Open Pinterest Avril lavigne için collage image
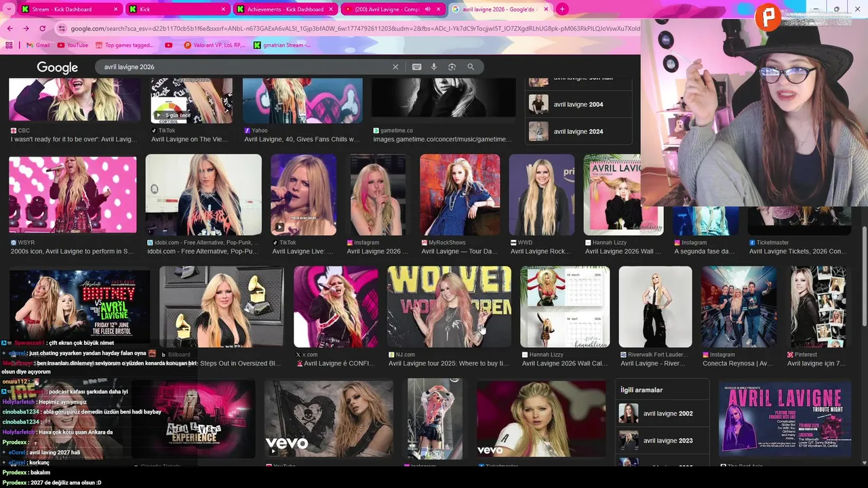Viewport: 868px width, 488px height. click(818, 306)
